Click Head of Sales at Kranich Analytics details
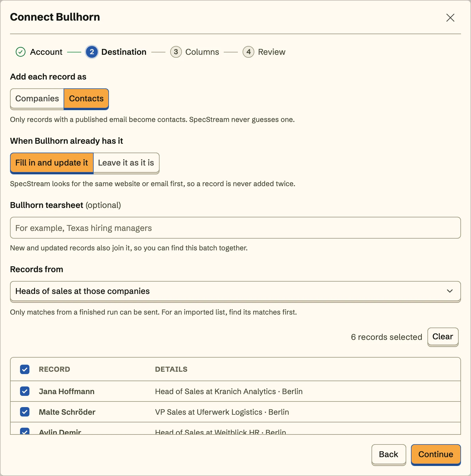Image resolution: width=471 pixels, height=476 pixels. click(229, 391)
